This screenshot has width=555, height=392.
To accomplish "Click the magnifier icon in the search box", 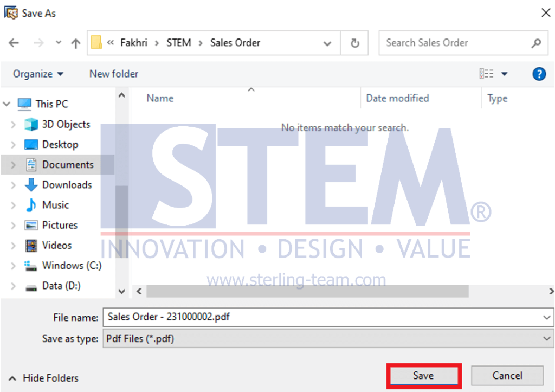I will (x=535, y=42).
